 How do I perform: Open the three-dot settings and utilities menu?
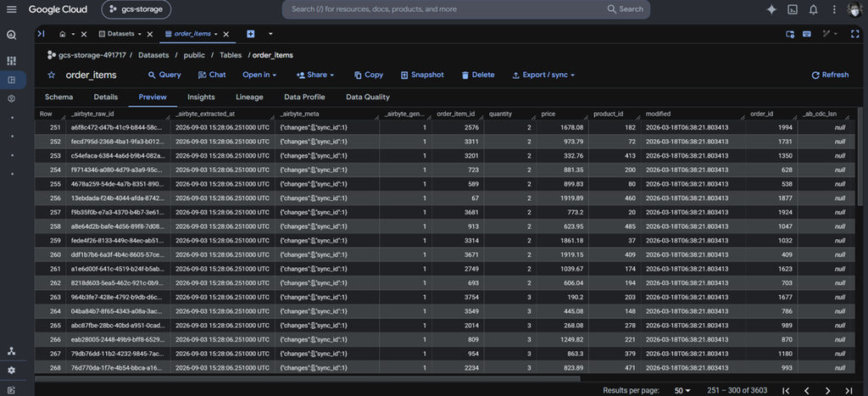834,9
